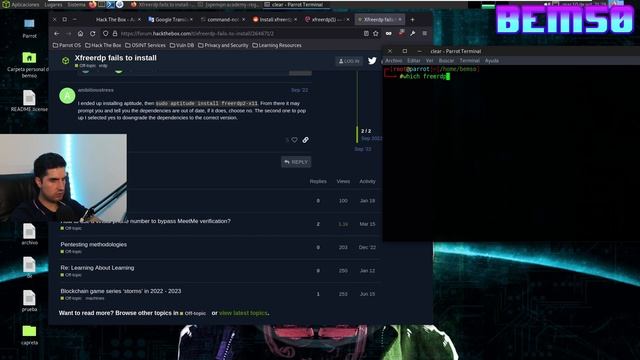
Task: Open Sistema menu in top panel
Action: coord(76,4)
